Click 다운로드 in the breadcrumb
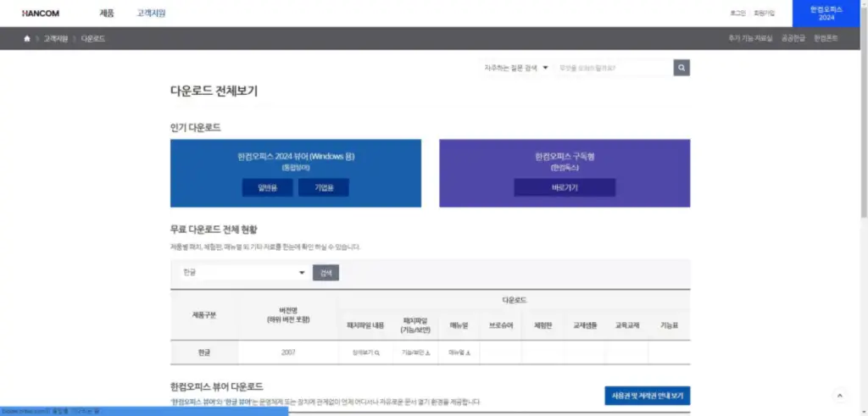This screenshot has height=416, width=868. pos(93,39)
